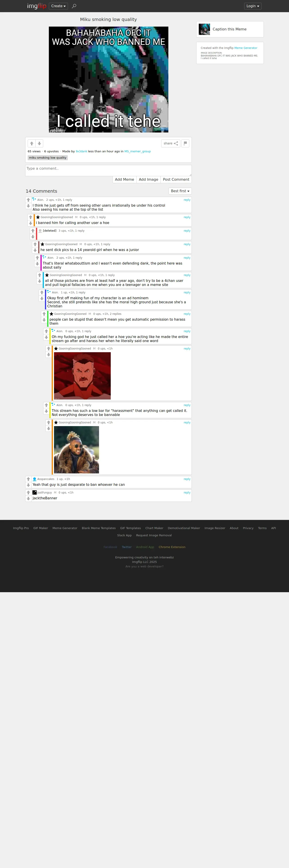Open Asspancakes user profile name
Image resolution: width=289 pixels, height=868 pixels.
coord(46,479)
